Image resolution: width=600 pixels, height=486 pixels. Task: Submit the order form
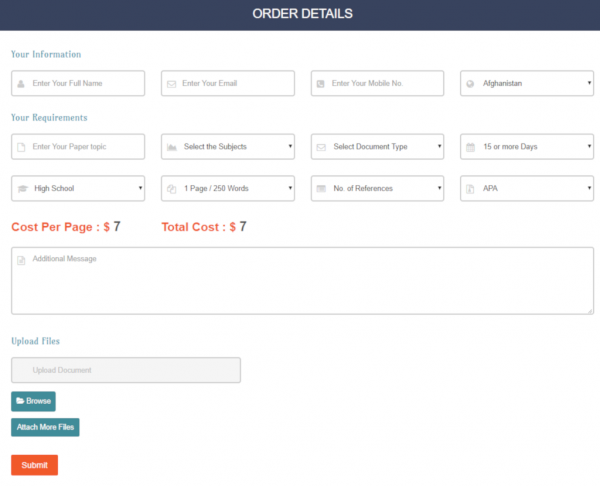(x=34, y=465)
